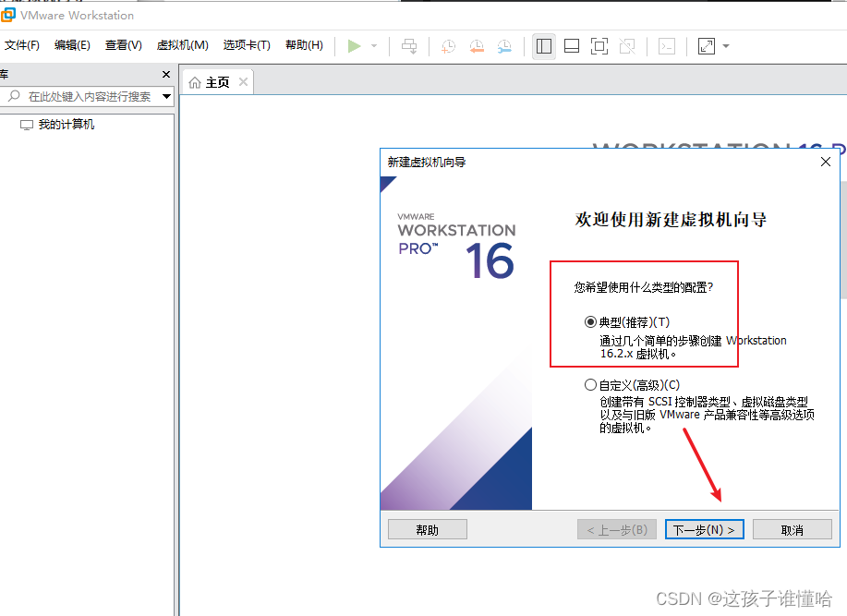The height and width of the screenshot is (616, 847).
Task: Open the 编辑(E) menu
Action: [x=72, y=45]
